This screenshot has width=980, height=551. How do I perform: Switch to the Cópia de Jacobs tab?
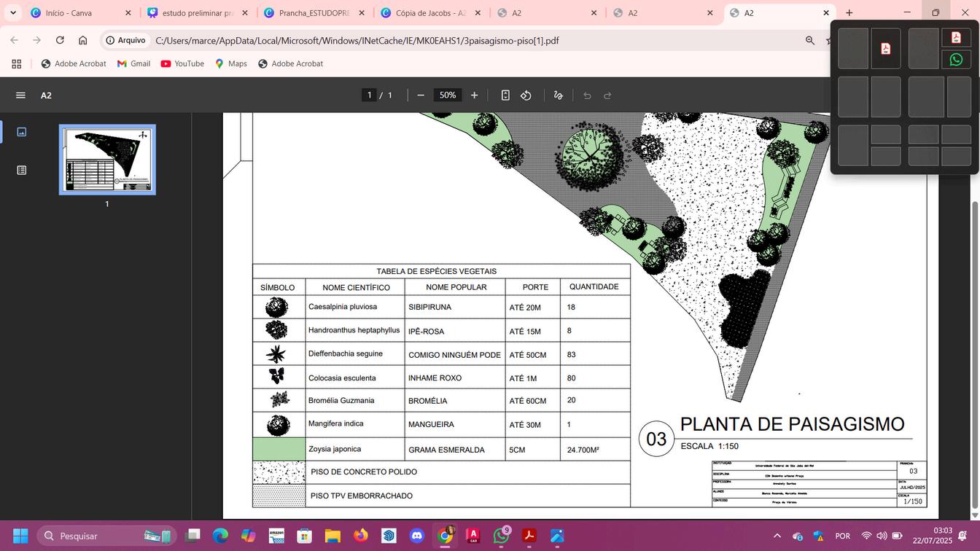pos(430,13)
